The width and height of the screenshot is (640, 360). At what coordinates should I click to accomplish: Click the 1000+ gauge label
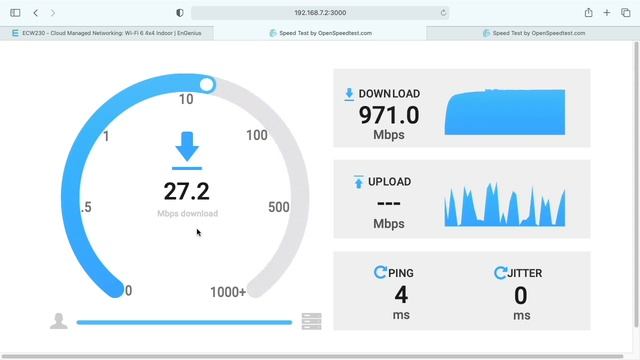coord(228,292)
